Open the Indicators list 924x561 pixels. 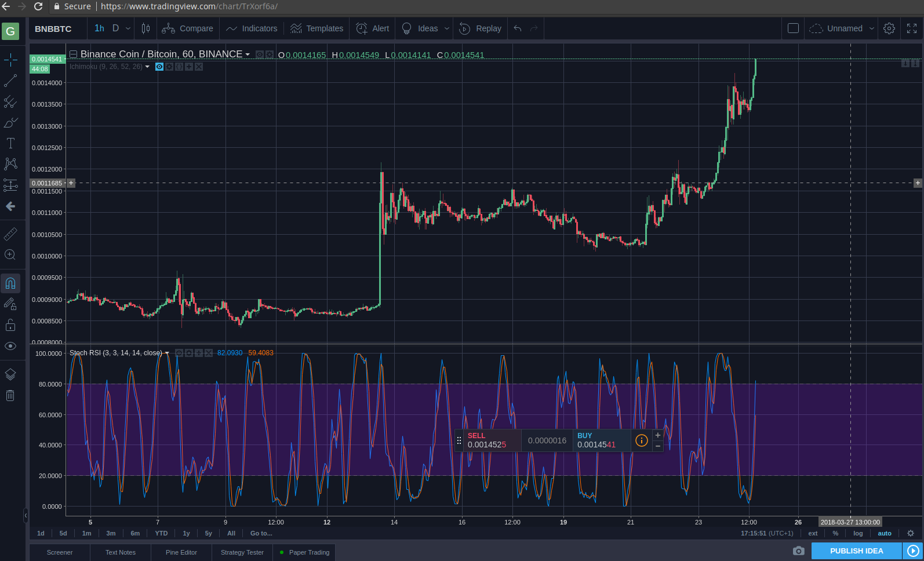(x=252, y=28)
